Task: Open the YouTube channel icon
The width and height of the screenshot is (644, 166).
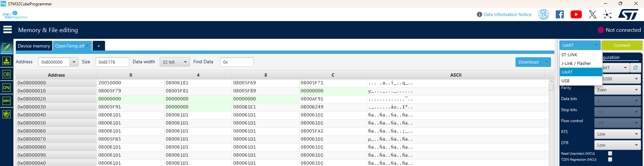Action: pos(576,14)
